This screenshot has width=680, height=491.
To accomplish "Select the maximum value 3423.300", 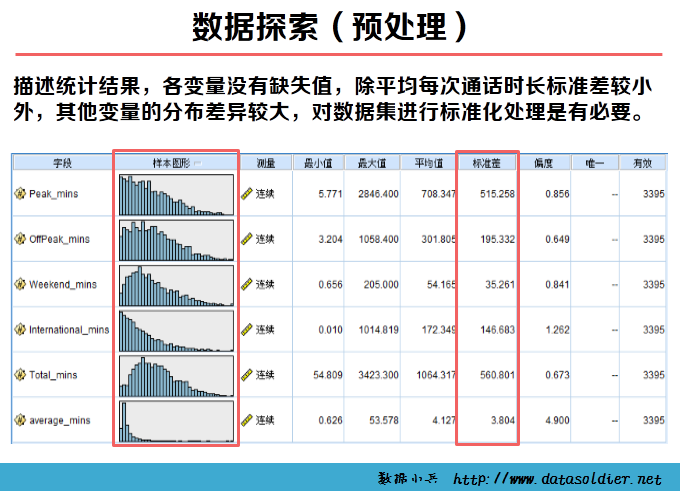I will 378,375.
